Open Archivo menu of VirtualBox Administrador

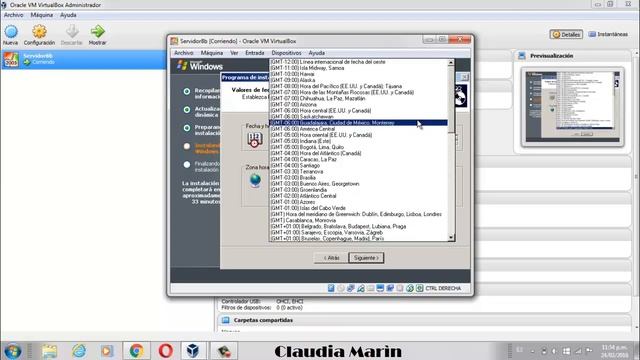point(13,15)
